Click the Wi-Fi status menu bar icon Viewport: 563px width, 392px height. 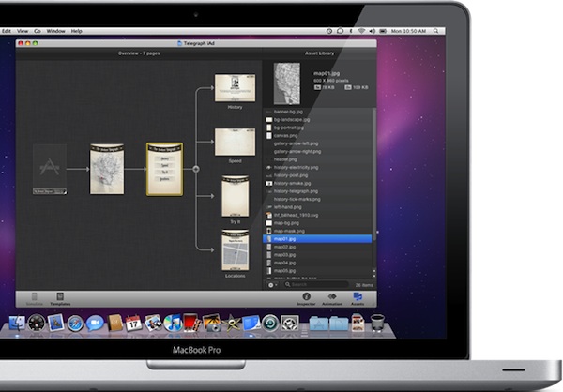(362, 31)
